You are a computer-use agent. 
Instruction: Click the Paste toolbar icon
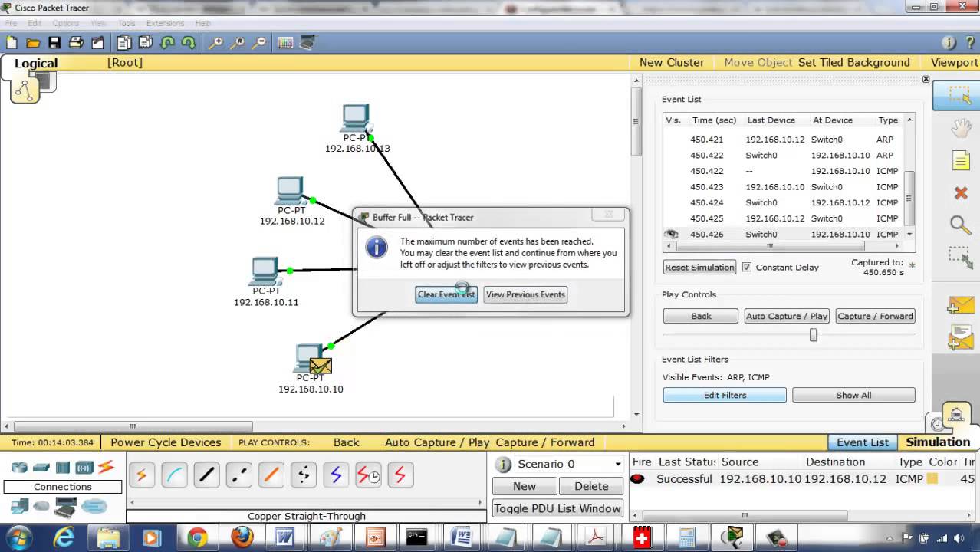point(145,43)
